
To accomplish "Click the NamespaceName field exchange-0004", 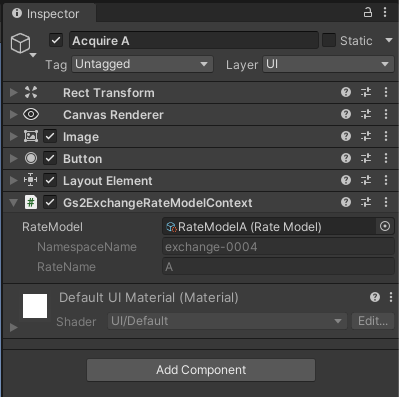I will point(278,247).
